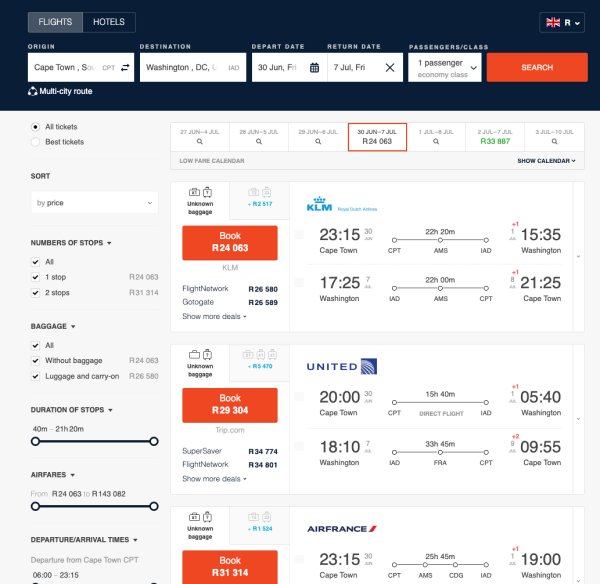The height and width of the screenshot is (584, 600).
Task: Expand the passengers and class dropdown
Action: (445, 67)
